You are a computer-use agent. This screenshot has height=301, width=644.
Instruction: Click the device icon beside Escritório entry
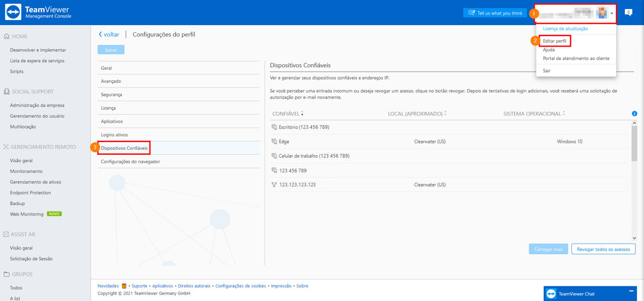[x=274, y=127]
